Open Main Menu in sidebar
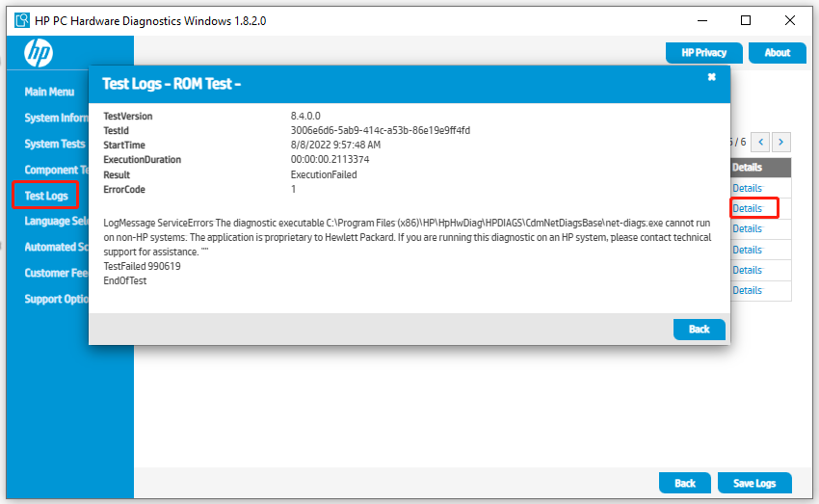Screen dimensions: 819x504 coord(49,92)
